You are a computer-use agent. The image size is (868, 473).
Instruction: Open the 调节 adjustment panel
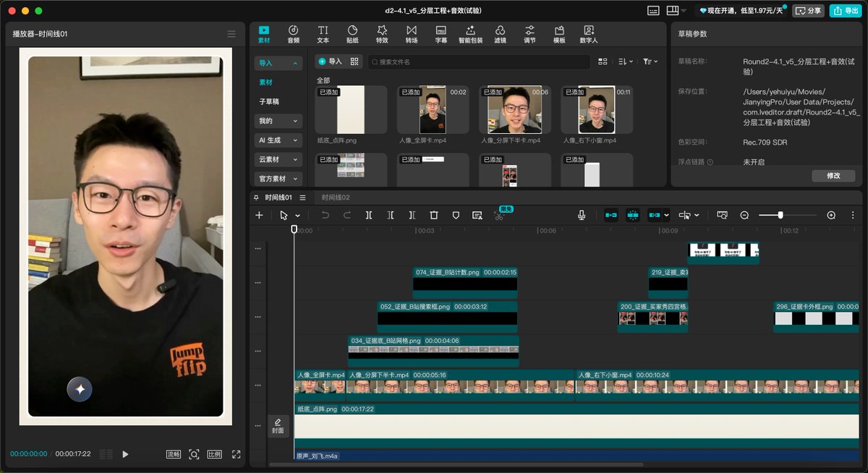click(x=529, y=34)
